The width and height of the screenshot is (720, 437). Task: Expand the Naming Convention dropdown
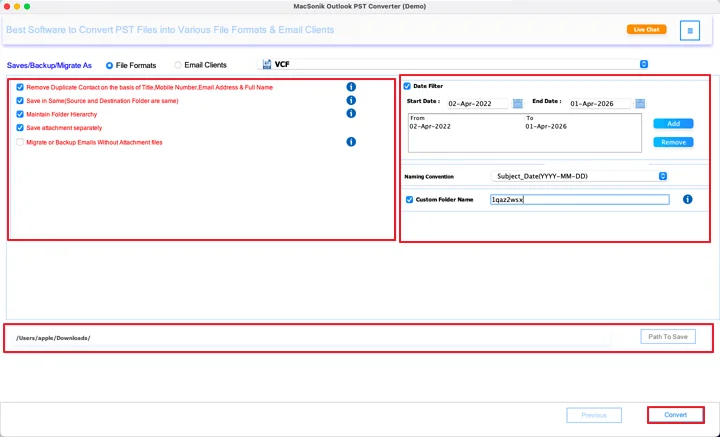click(x=579, y=176)
